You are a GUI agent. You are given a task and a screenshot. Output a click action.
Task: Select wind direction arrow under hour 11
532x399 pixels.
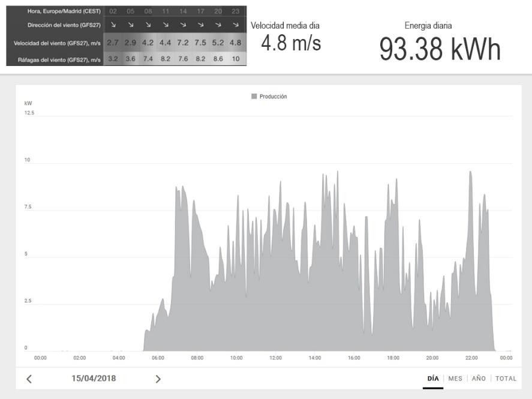tap(166, 25)
